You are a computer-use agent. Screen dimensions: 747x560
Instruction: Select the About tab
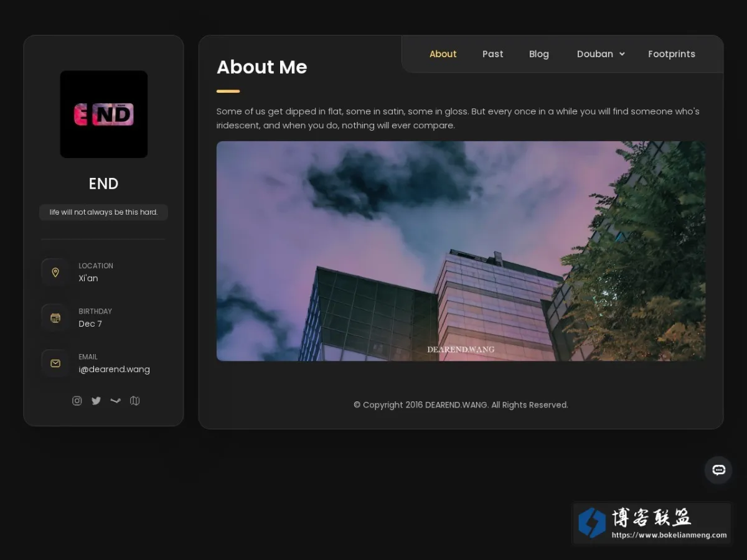[443, 54]
